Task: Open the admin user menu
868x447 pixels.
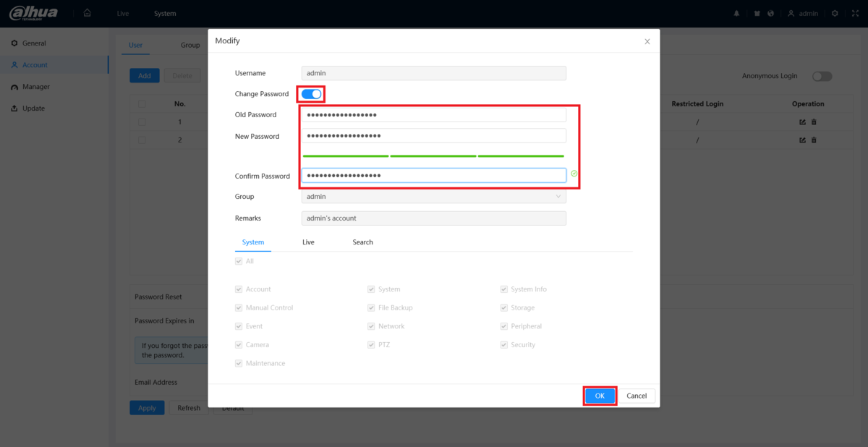Action: point(803,13)
